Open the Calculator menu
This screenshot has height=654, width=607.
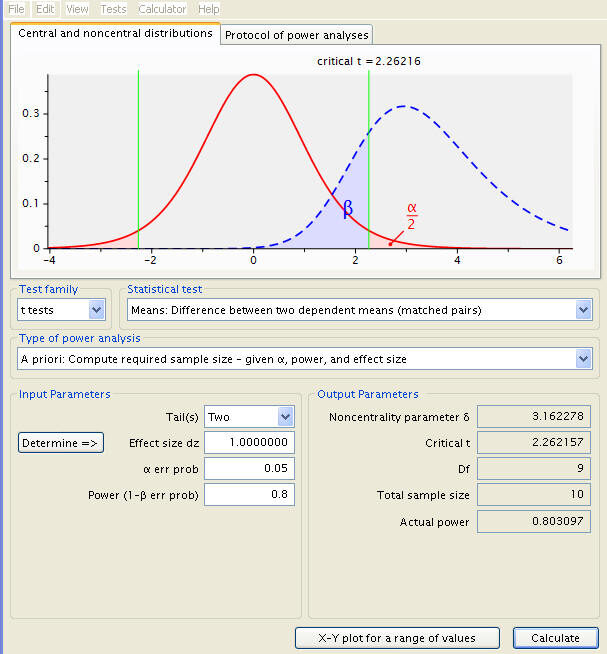click(x=162, y=9)
